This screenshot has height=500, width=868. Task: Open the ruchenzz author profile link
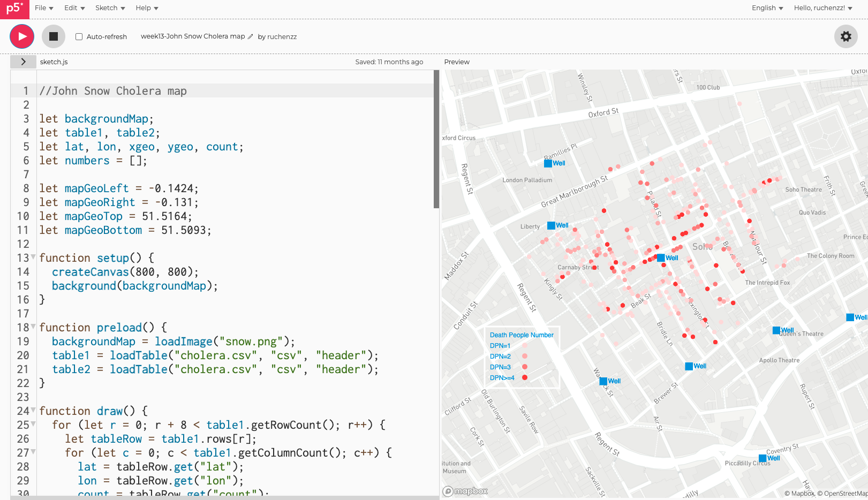[x=282, y=36]
